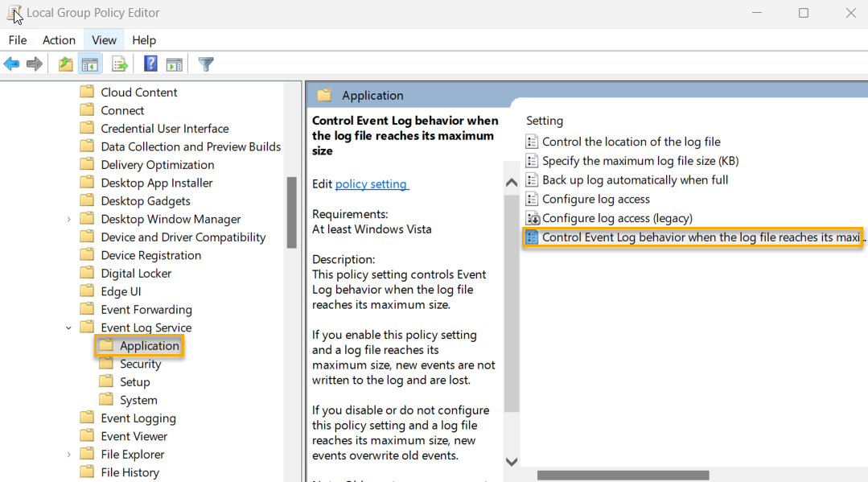Expand the File Explorer tree node
This screenshot has height=482, width=868.
(x=68, y=455)
